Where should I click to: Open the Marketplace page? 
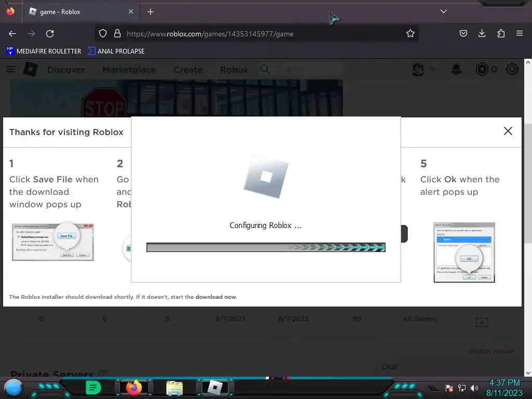point(129,70)
